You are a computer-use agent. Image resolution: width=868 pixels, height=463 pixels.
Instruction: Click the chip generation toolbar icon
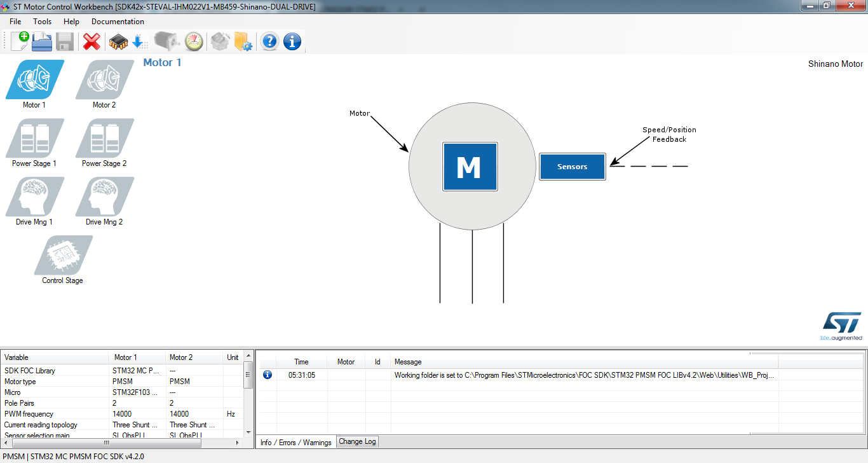pos(118,41)
